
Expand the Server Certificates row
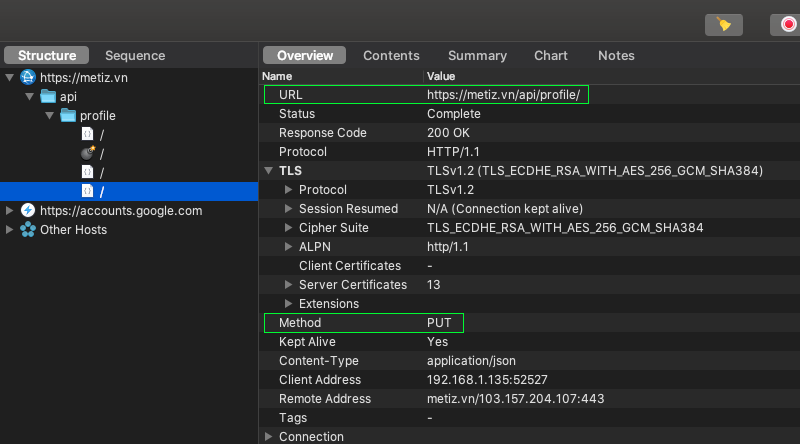(288, 284)
